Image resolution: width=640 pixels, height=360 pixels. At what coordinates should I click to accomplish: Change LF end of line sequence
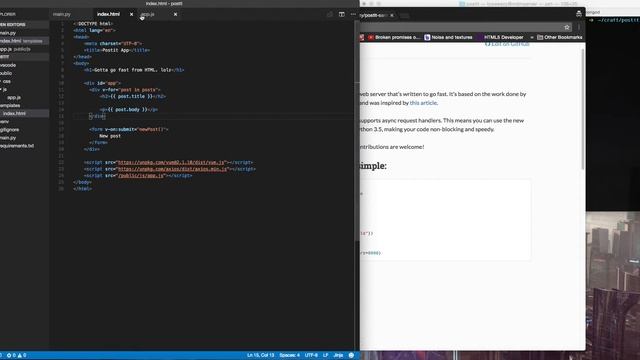point(325,356)
